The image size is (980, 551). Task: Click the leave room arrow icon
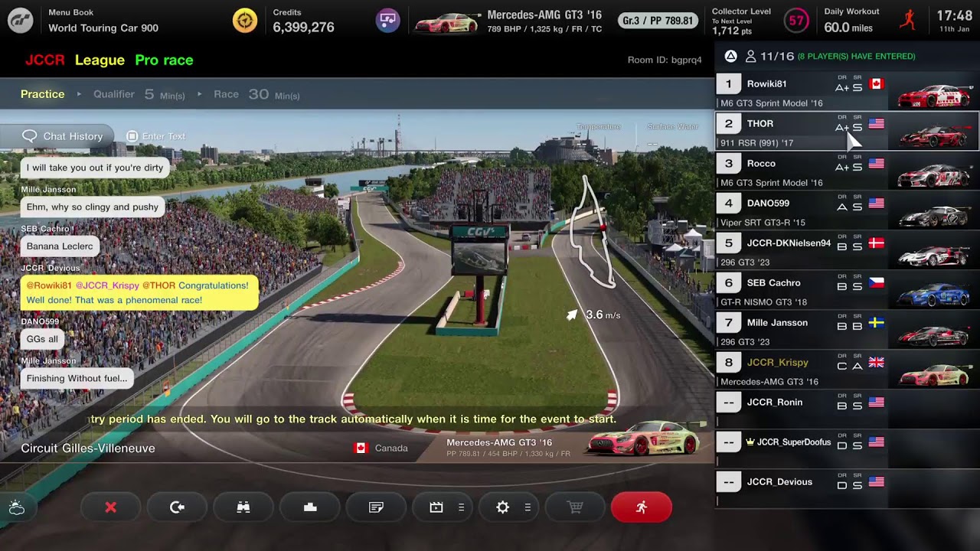(177, 507)
